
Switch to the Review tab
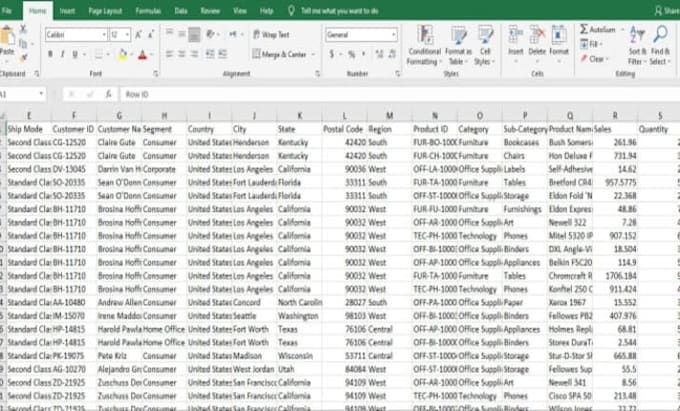tap(210, 11)
